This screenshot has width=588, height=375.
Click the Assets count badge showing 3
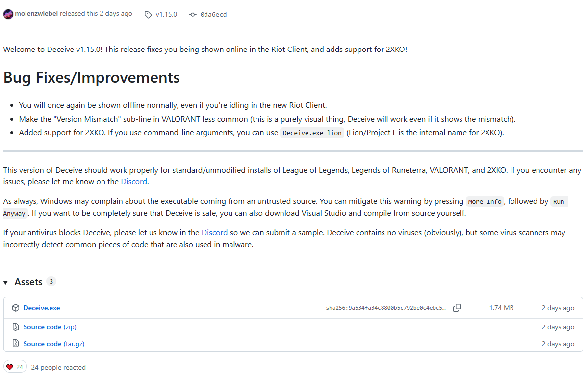click(x=51, y=282)
